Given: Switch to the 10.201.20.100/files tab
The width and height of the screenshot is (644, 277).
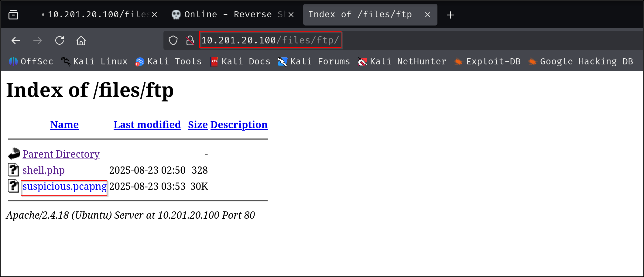Looking at the screenshot, I should [96, 15].
